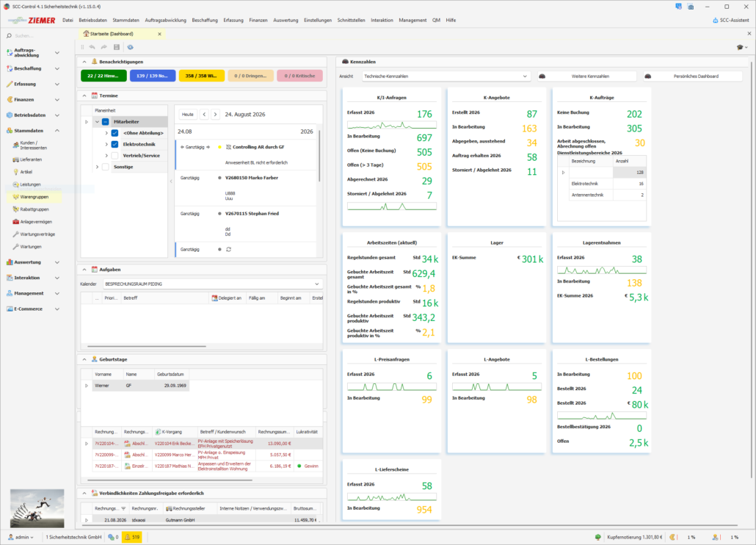Select the Startseite (Dashboard) tab
Viewport: 756px width, 545px height.
pyautogui.click(x=123, y=34)
